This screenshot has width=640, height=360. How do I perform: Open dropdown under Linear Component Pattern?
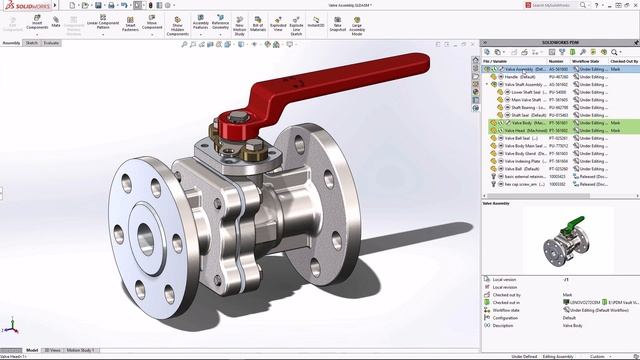pos(103,35)
